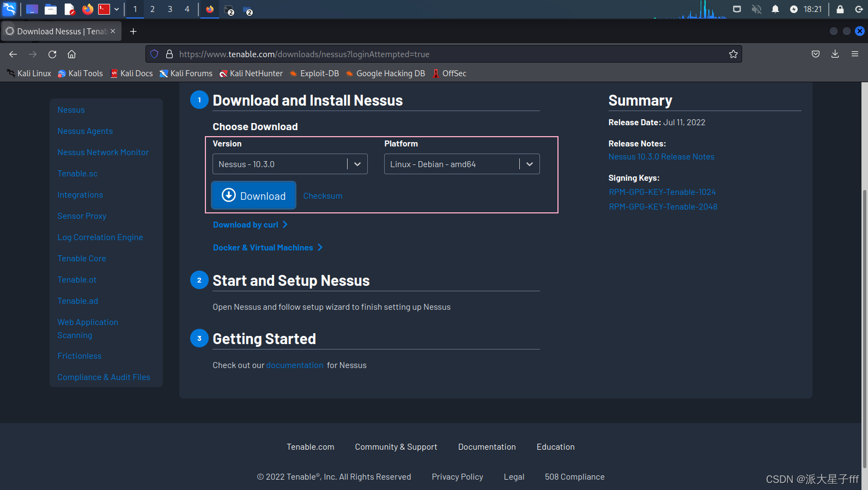Reload the current page

(x=52, y=54)
